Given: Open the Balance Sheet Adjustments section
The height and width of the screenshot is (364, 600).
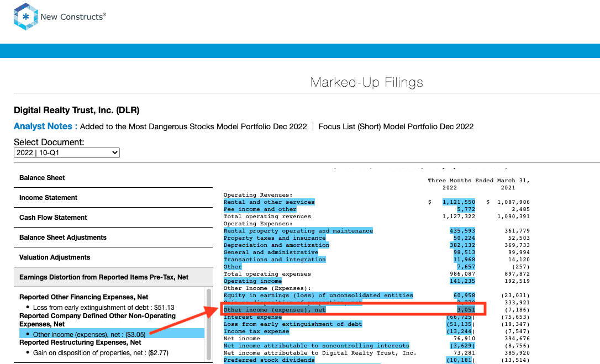Looking at the screenshot, I should click(113, 238).
